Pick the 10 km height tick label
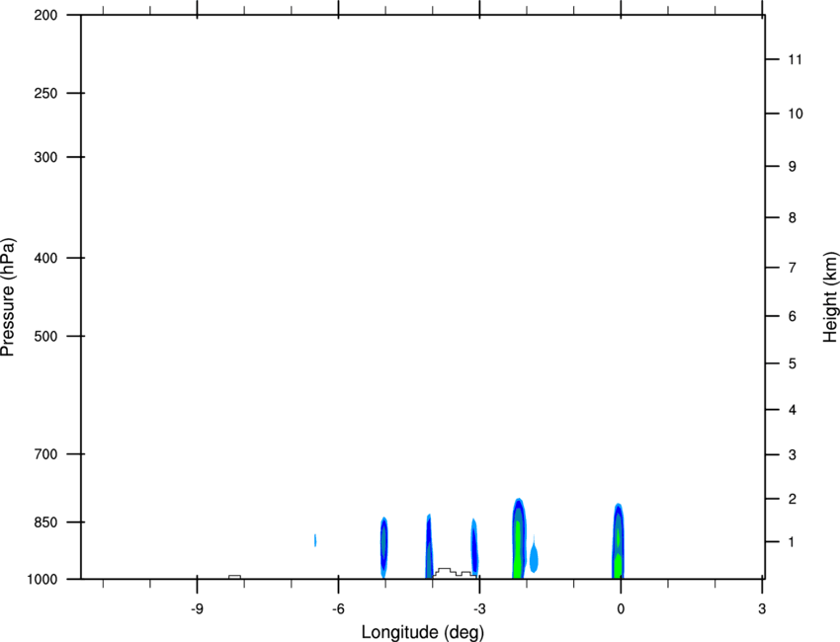This screenshot has width=840, height=642. (795, 114)
